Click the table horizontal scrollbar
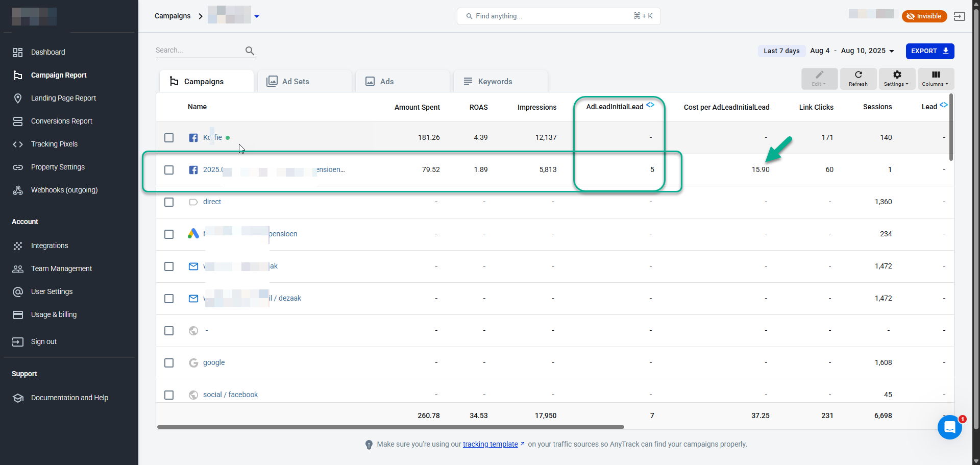 (390, 427)
